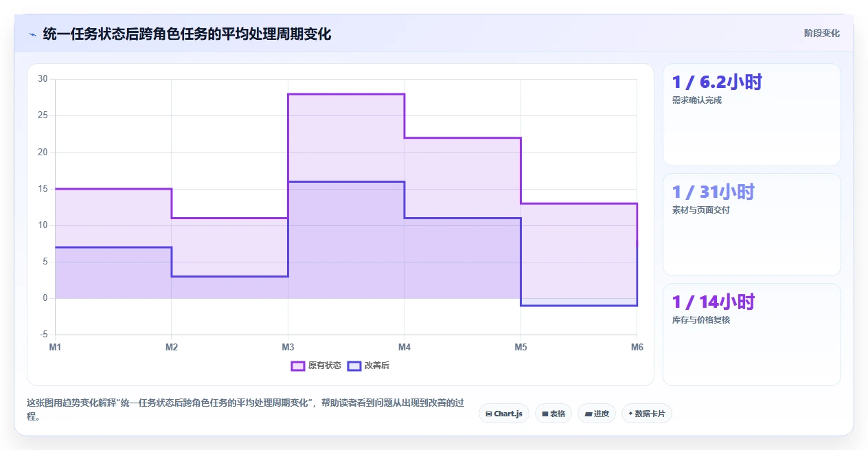This screenshot has width=868, height=450.
Task: Click the chart title 统一任务状态后跨角色任务的平均处理周期变化
Action: 187,34
